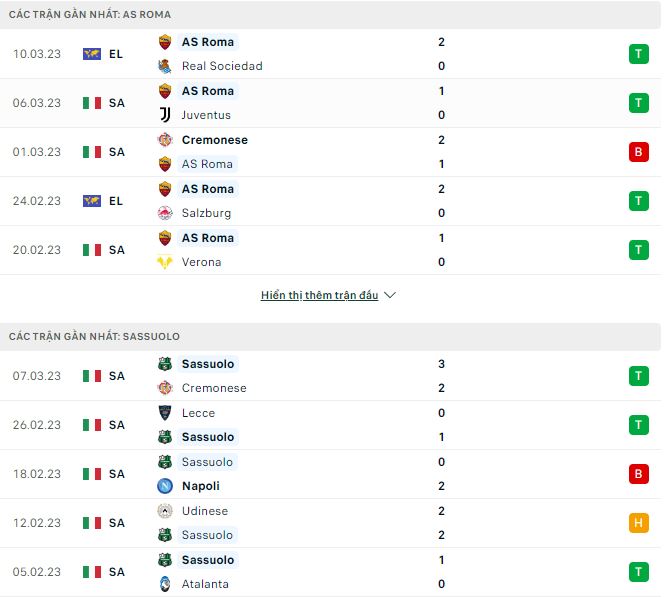
Task: Click the Juventus team logo
Action: [x=165, y=115]
